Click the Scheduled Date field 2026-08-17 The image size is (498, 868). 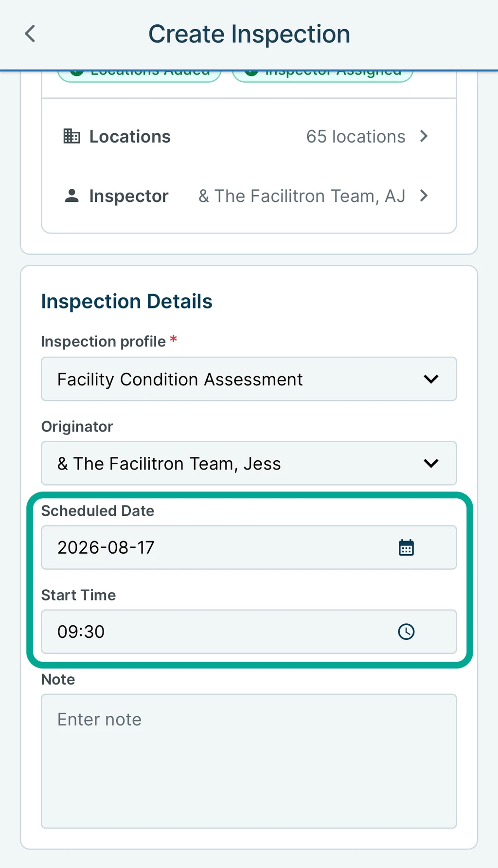tap(249, 547)
